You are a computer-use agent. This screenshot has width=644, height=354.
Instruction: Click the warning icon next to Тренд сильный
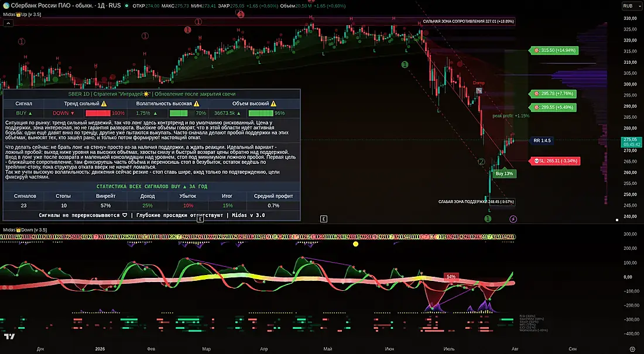click(x=104, y=104)
